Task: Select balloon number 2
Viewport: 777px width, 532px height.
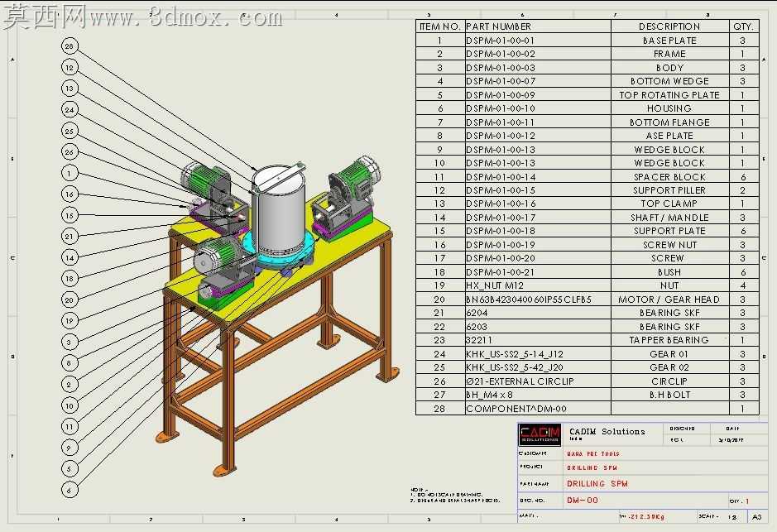Action: pyautogui.click(x=70, y=384)
